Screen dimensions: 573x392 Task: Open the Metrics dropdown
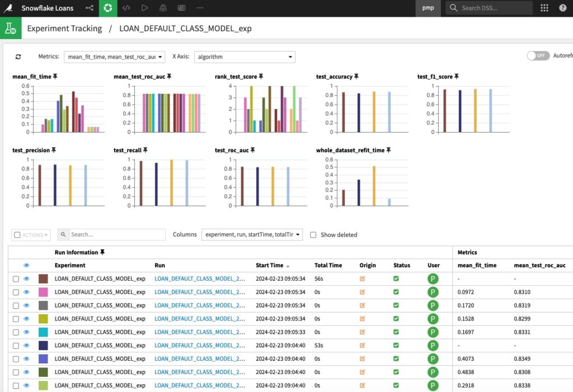[x=115, y=57]
